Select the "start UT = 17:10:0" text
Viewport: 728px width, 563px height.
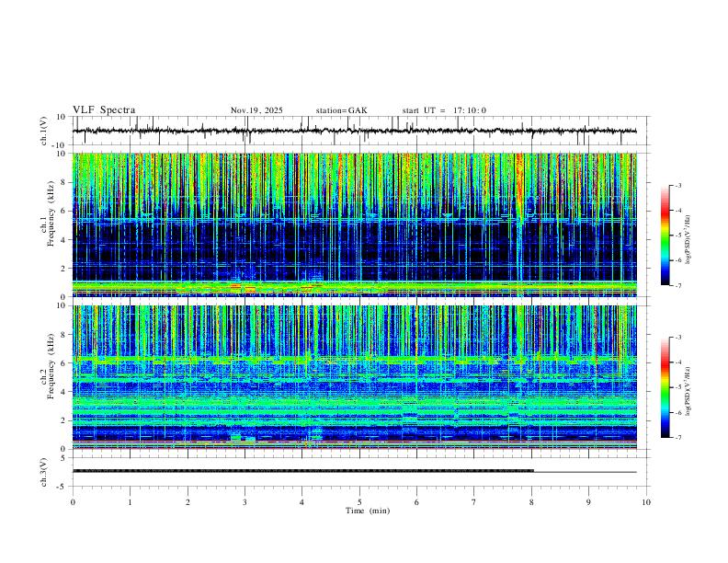pyautogui.click(x=444, y=110)
